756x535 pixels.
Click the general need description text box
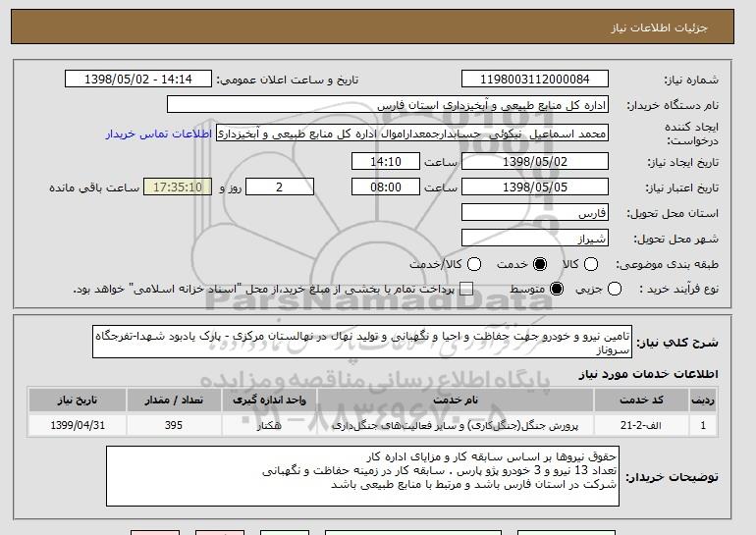[362, 342]
